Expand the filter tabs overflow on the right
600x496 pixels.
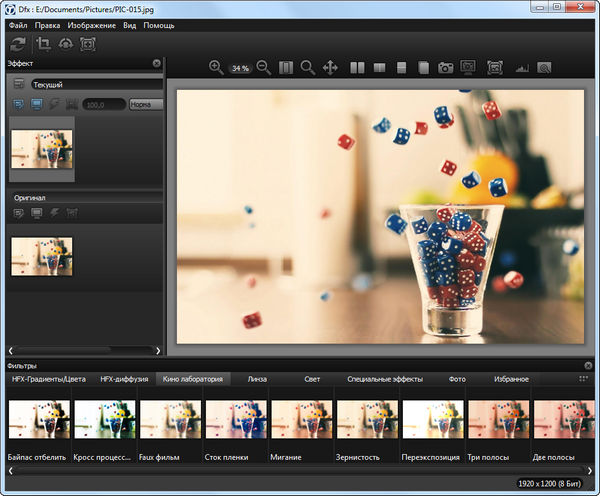pyautogui.click(x=583, y=379)
